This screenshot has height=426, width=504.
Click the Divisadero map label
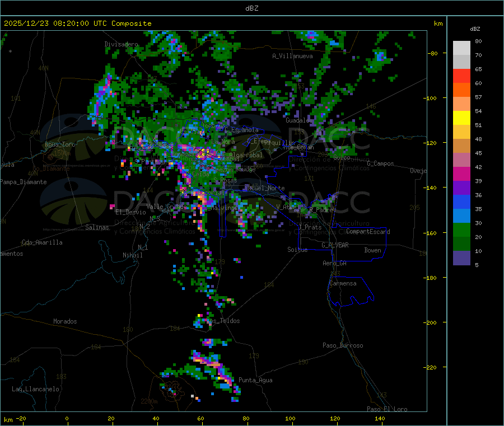[121, 44]
